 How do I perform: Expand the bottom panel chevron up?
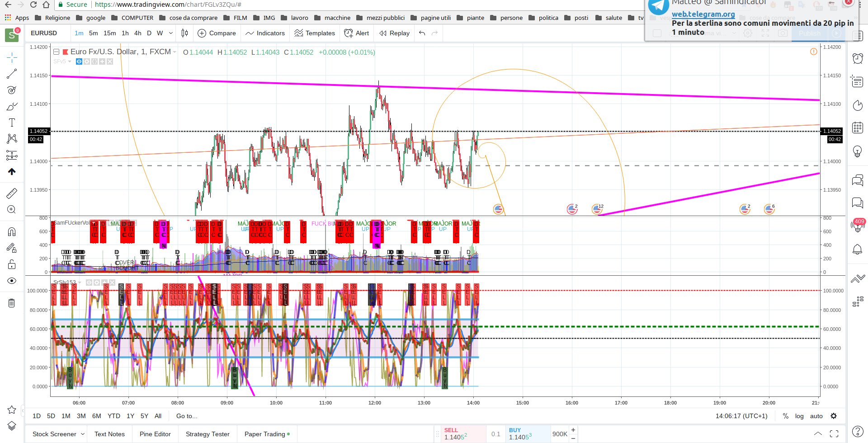(x=818, y=434)
